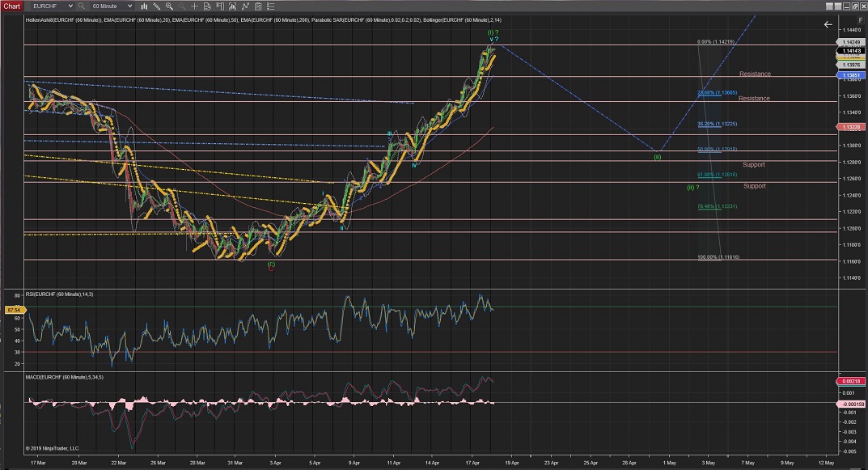
Task: Click the yellow 67.54 RSI value marker
Action: (x=11, y=308)
